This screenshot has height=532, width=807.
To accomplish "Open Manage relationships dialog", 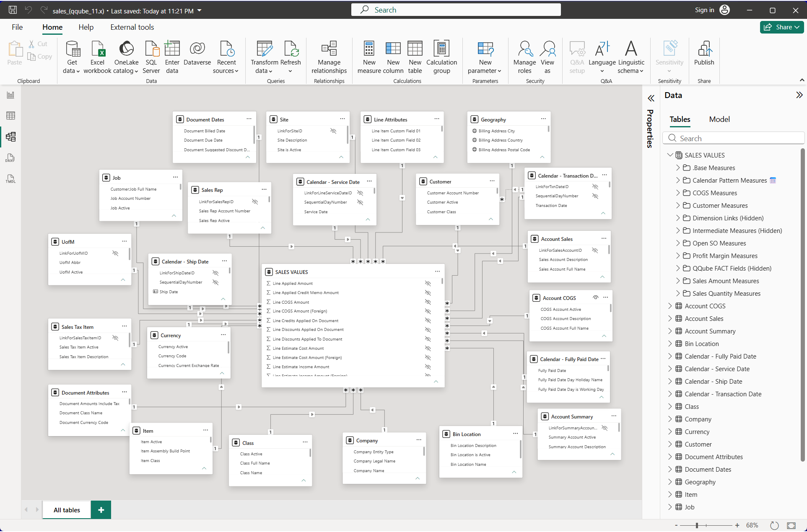I will (329, 57).
